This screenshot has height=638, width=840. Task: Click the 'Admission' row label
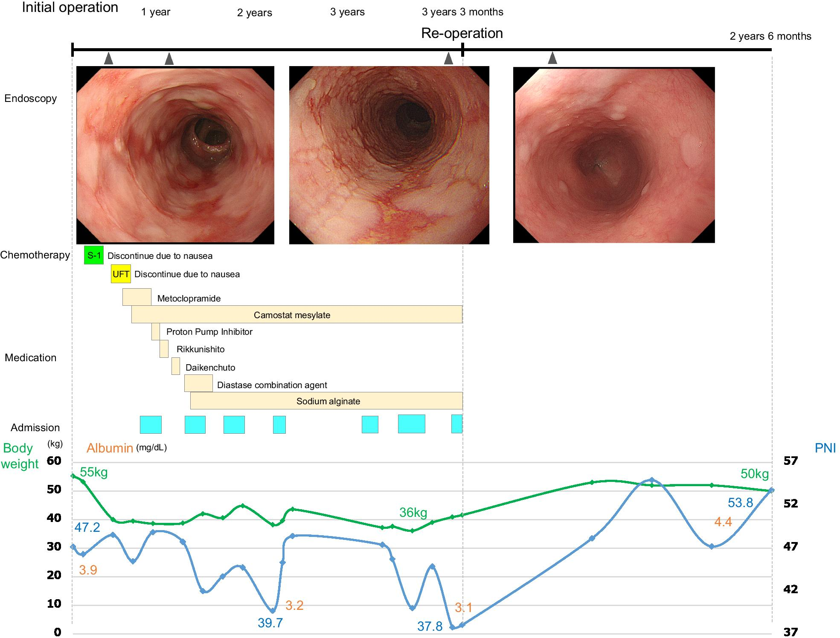coord(35,428)
